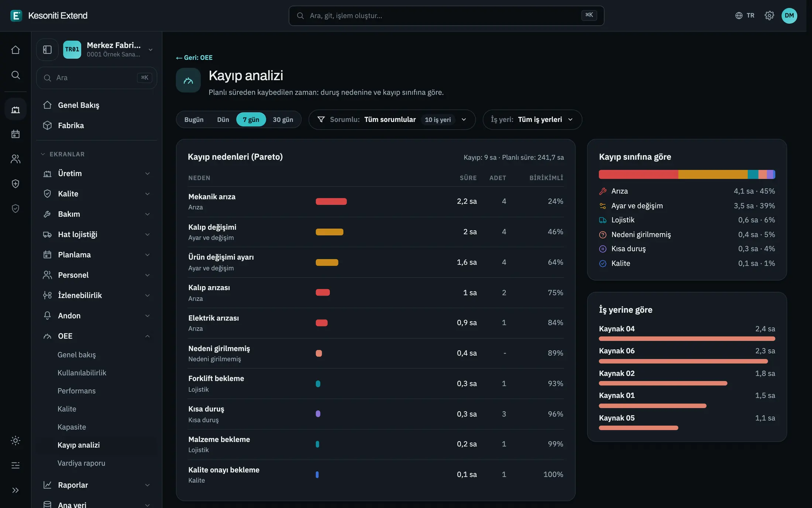Open Kapasite under OEE
Screen dimensions: 812x508
(72, 427)
